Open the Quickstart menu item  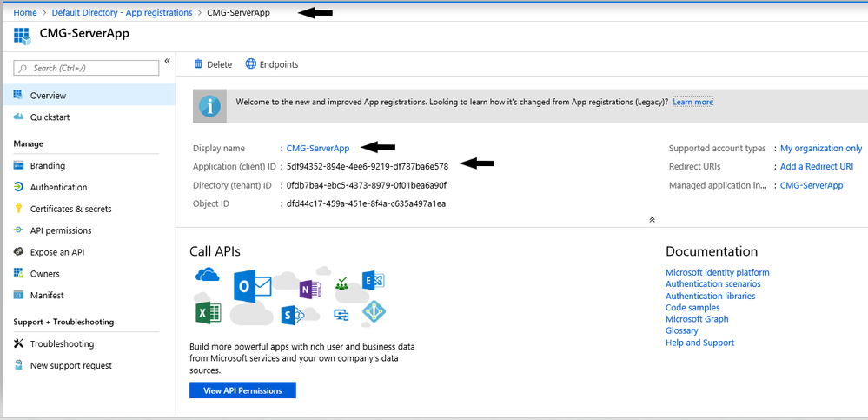click(x=89, y=117)
